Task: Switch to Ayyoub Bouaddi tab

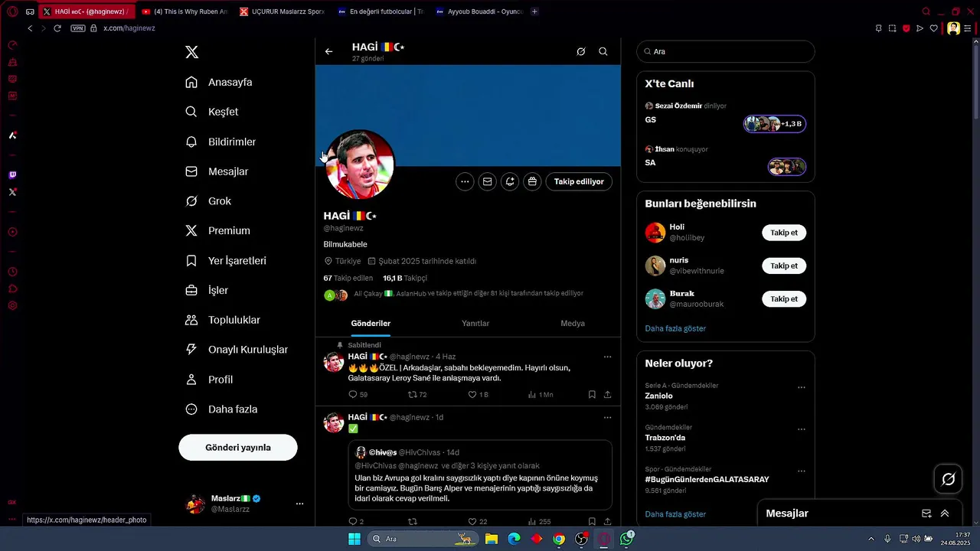Action: [x=479, y=11]
